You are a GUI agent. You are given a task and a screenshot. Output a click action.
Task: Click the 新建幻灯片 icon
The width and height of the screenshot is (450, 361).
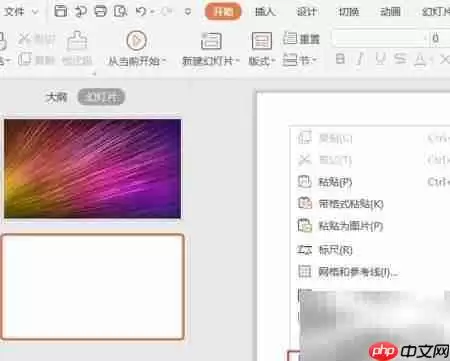pyautogui.click(x=211, y=41)
